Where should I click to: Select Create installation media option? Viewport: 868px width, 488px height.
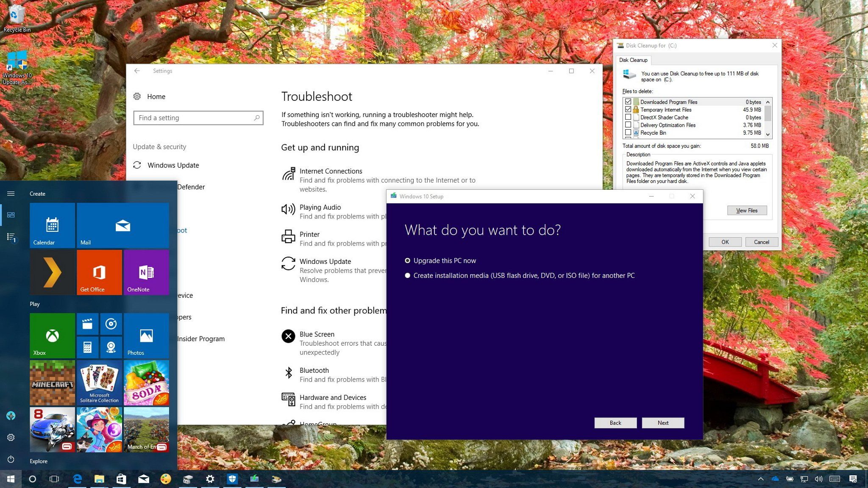(520, 275)
